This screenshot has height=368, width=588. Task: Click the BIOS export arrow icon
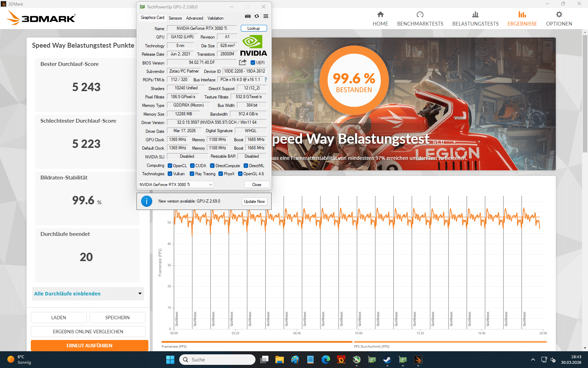click(243, 62)
